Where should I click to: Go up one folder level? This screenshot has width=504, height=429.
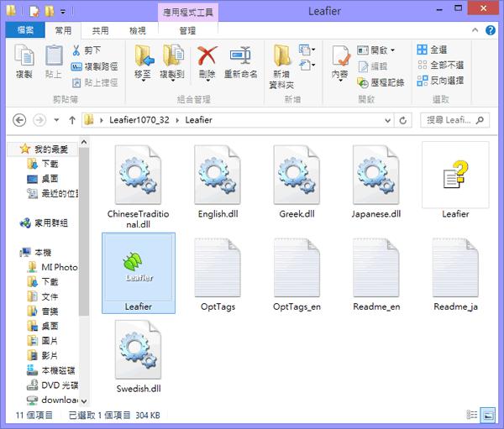point(72,120)
